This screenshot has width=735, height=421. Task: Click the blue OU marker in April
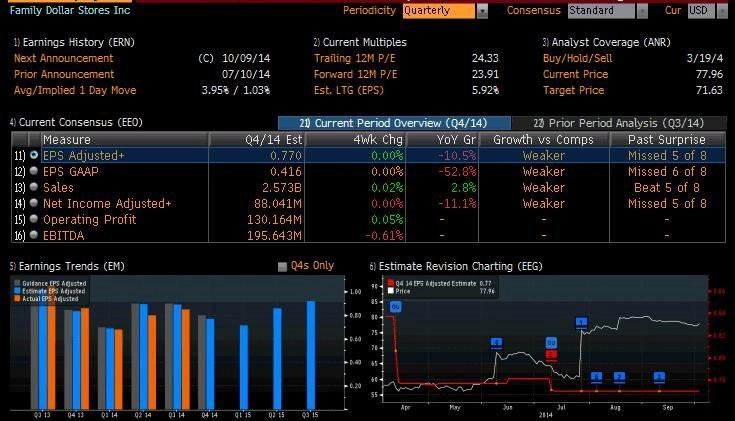tap(395, 307)
